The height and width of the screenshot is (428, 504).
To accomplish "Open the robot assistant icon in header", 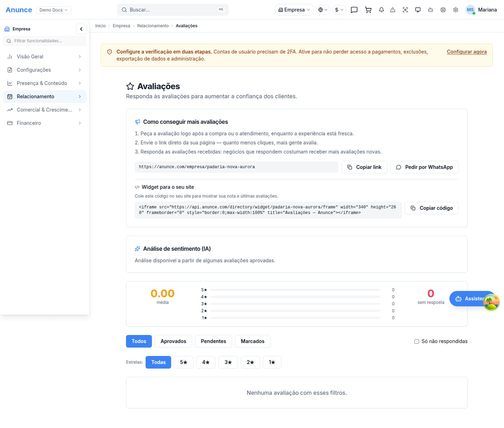I will (x=430, y=10).
